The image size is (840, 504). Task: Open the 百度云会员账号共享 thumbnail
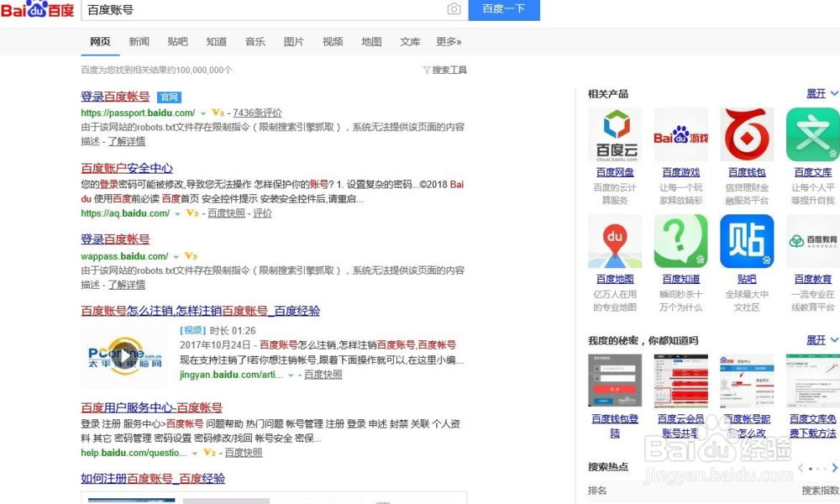coord(680,381)
